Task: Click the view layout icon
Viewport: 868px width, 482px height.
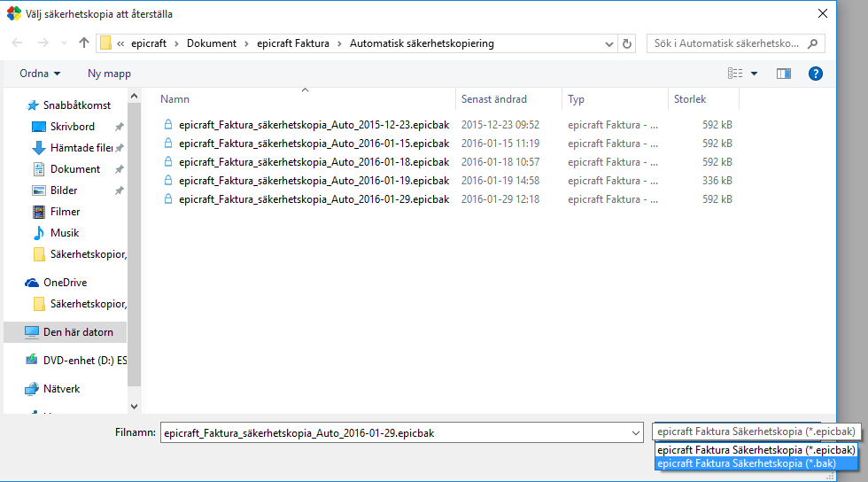Action: pos(735,74)
